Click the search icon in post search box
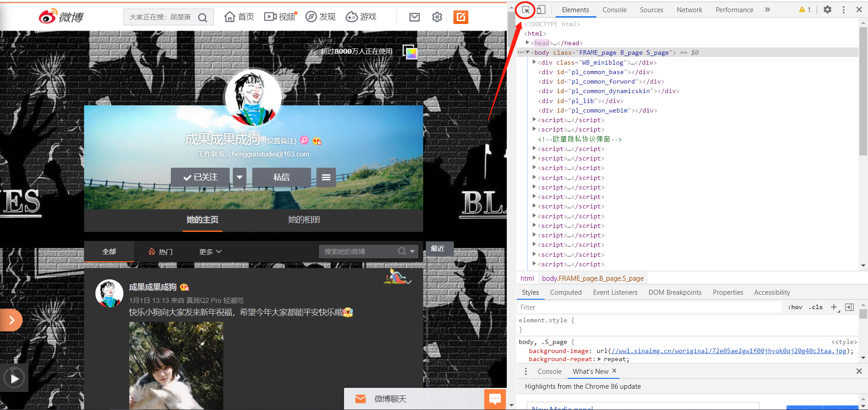Screen dimensions: 868x410 [x=402, y=251]
